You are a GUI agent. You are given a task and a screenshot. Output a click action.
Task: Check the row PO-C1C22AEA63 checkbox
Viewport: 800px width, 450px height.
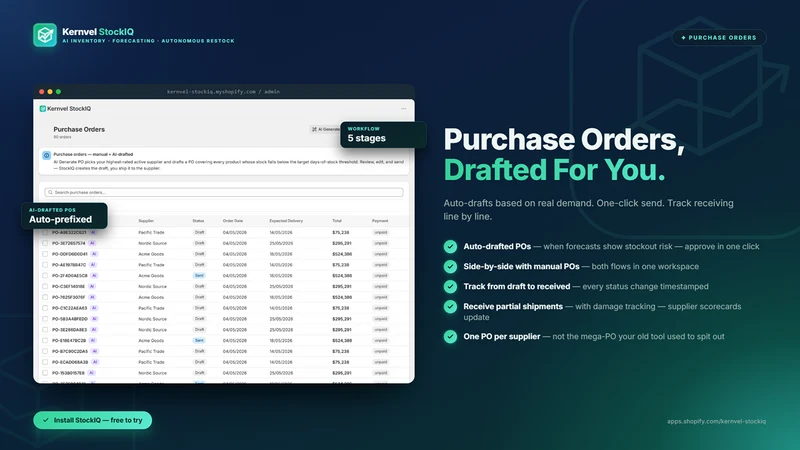[x=45, y=308]
